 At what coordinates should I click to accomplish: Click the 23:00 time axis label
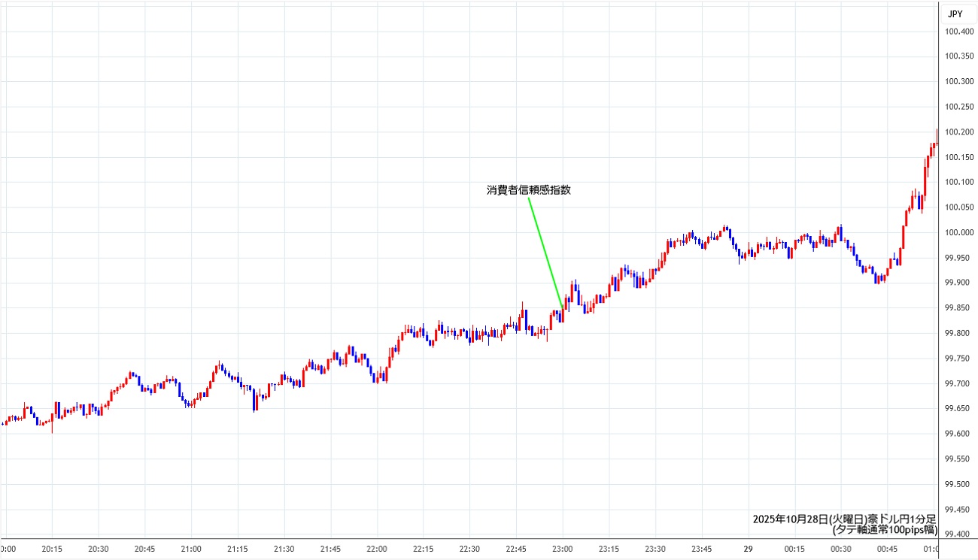pyautogui.click(x=563, y=549)
